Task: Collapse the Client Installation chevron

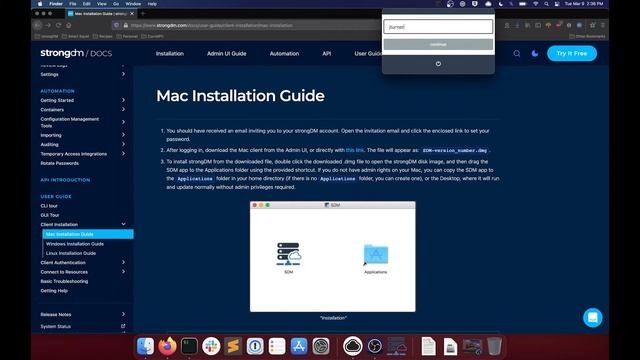Action: click(x=123, y=224)
